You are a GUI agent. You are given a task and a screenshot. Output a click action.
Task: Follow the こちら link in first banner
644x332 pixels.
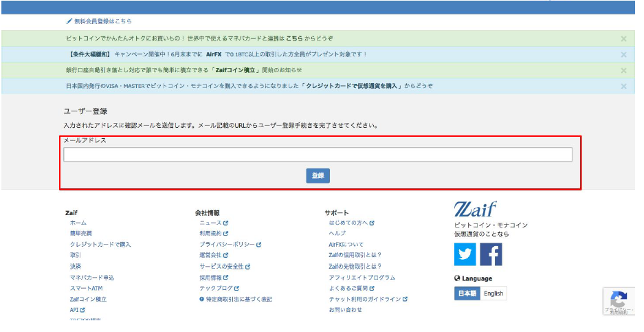(x=294, y=38)
